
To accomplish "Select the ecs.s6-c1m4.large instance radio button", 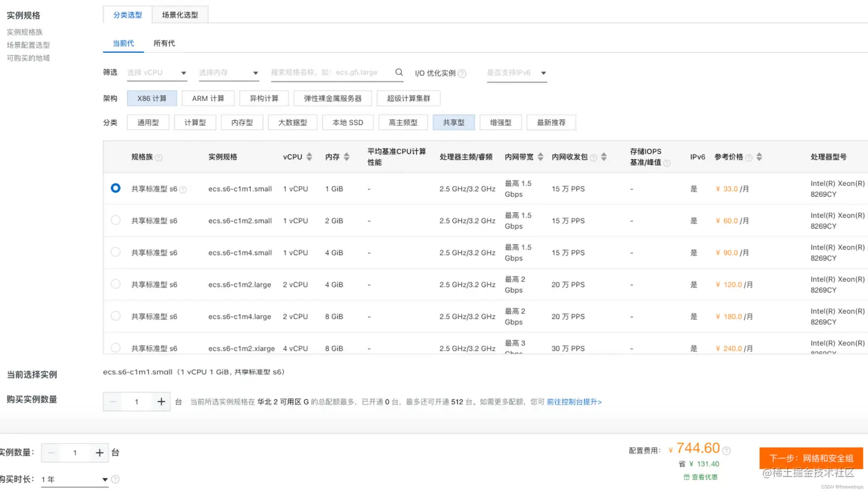I will [x=115, y=316].
